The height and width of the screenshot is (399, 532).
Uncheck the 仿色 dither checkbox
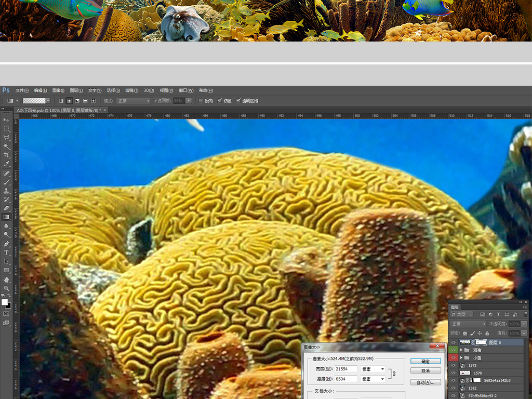[x=220, y=101]
